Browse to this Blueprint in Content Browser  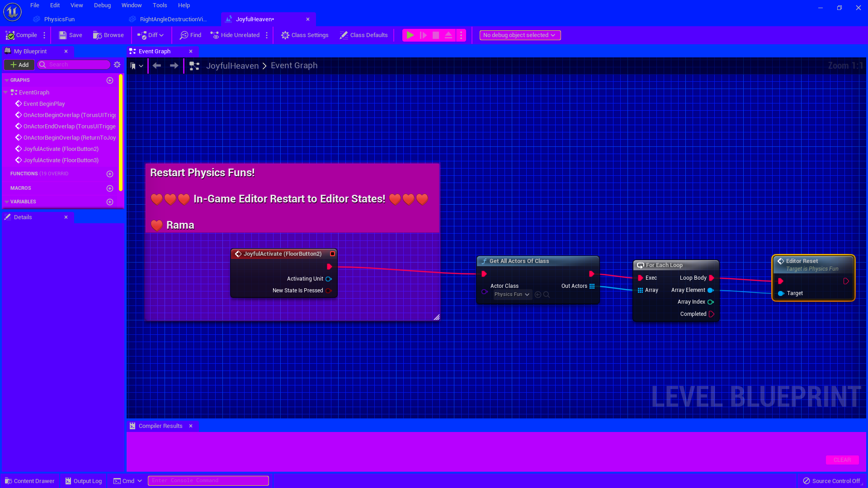click(108, 35)
